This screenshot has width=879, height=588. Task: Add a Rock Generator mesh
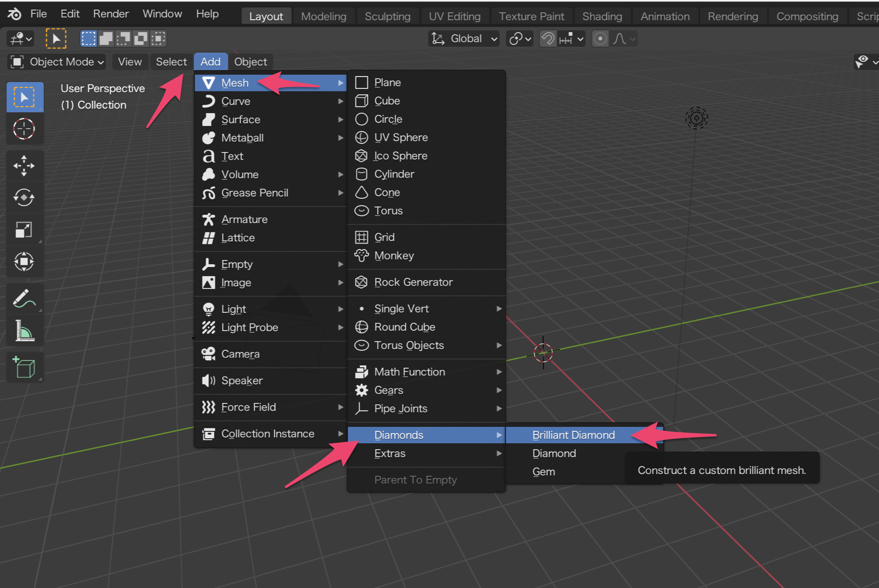tap(426, 282)
